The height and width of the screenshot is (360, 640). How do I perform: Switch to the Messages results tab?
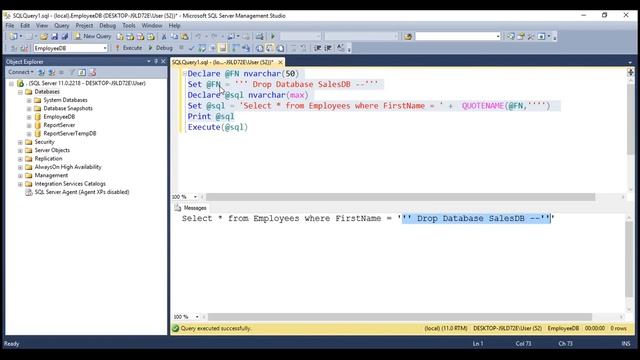191,208
